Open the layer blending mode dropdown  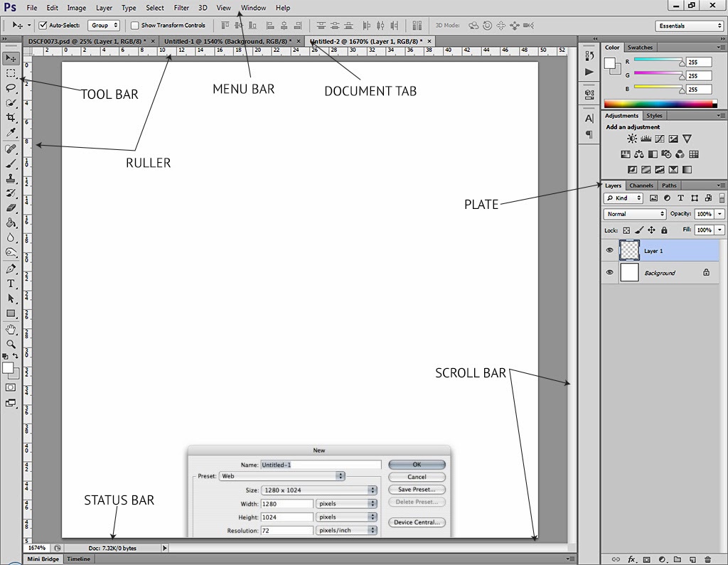point(635,214)
